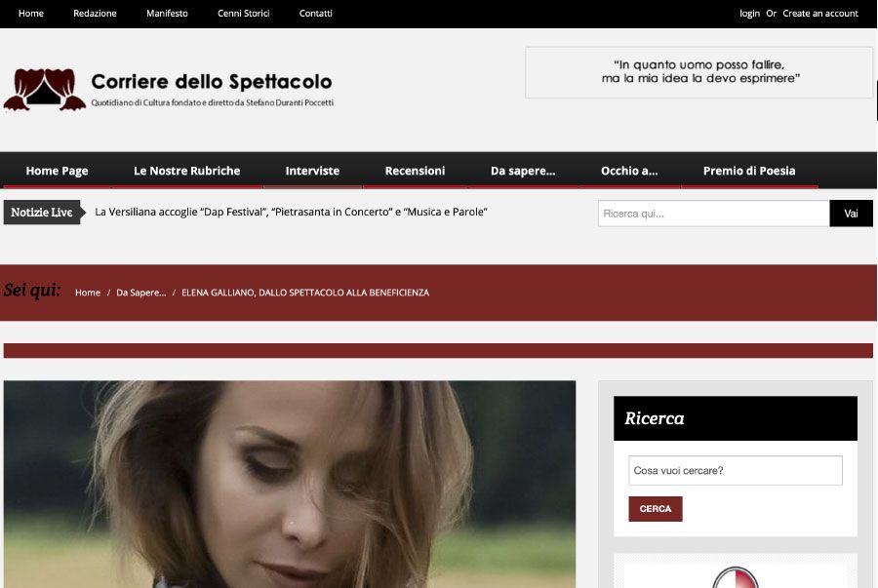This screenshot has height=588, width=878.
Task: Click the Corriere dello Spettacolo curtain logo
Action: coord(45,90)
